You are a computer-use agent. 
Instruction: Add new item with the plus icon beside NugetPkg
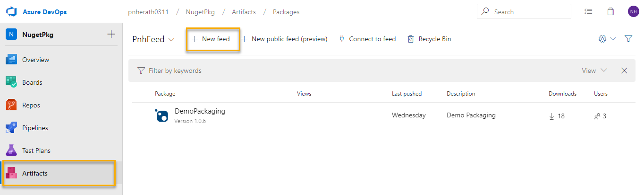pos(111,34)
